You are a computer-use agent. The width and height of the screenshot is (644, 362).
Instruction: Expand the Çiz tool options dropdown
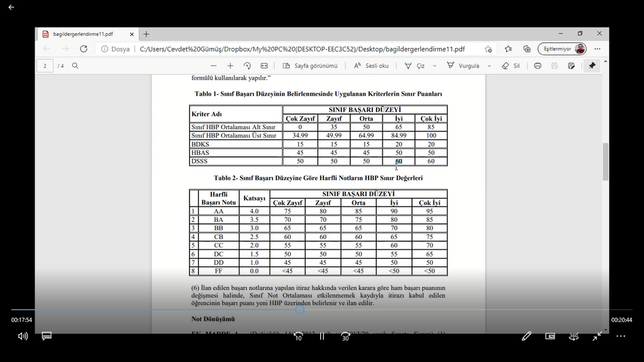point(435,66)
